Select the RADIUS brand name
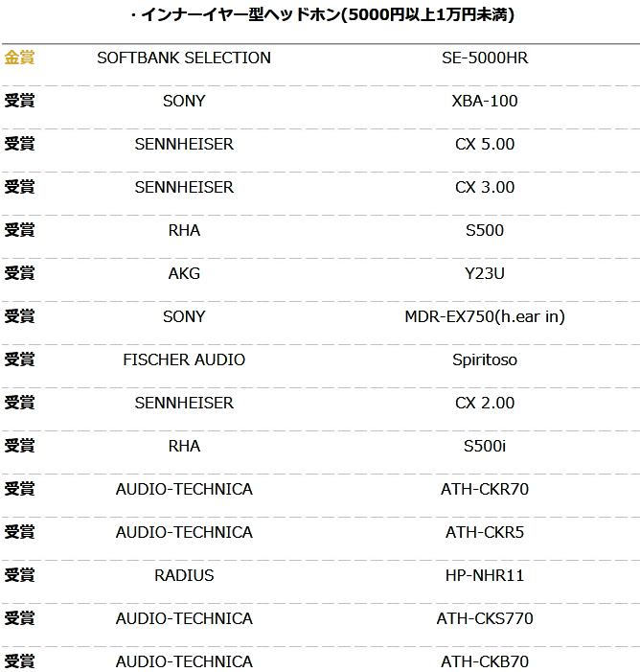The height and width of the screenshot is (672, 640). click(x=184, y=575)
